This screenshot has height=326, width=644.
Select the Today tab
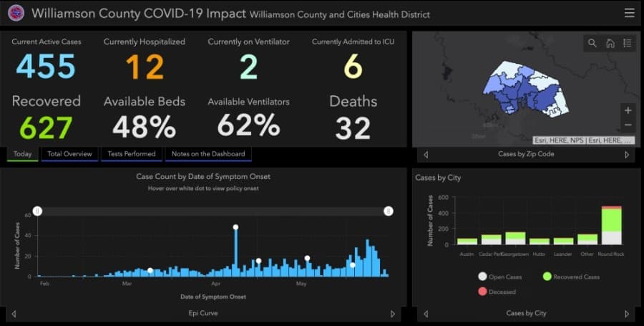23,154
